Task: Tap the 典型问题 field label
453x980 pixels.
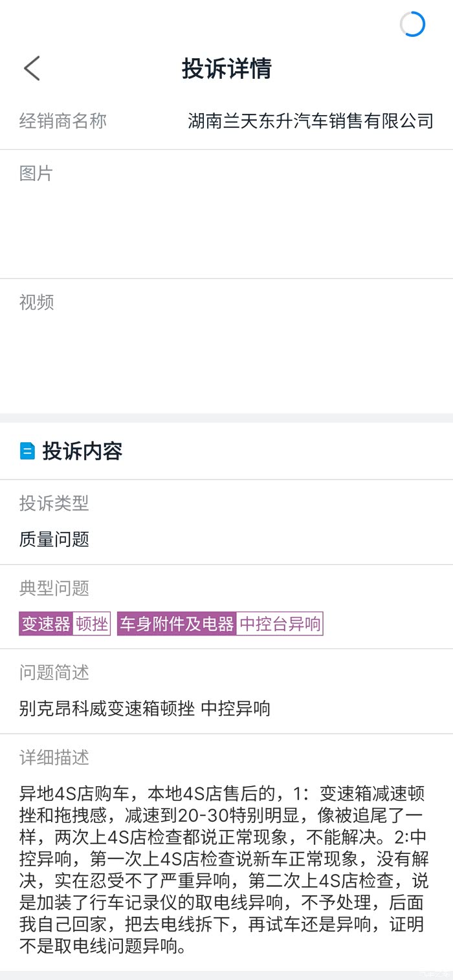Action: [54, 588]
